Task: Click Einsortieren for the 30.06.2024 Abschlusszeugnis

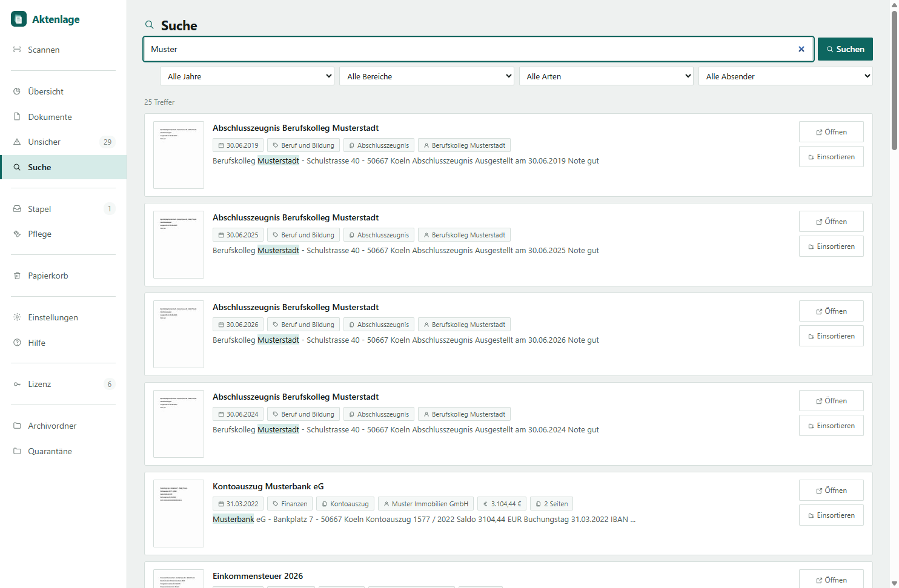Action: click(831, 426)
